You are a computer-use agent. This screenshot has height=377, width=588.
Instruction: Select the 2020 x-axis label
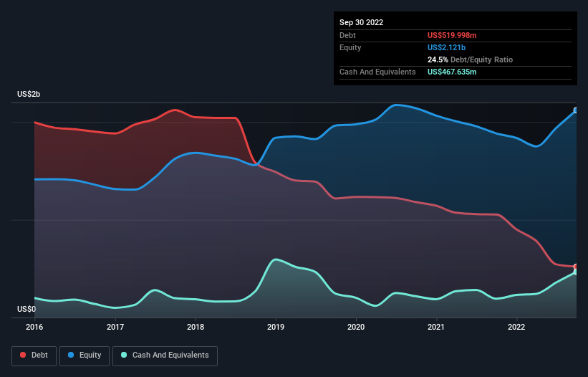click(356, 327)
